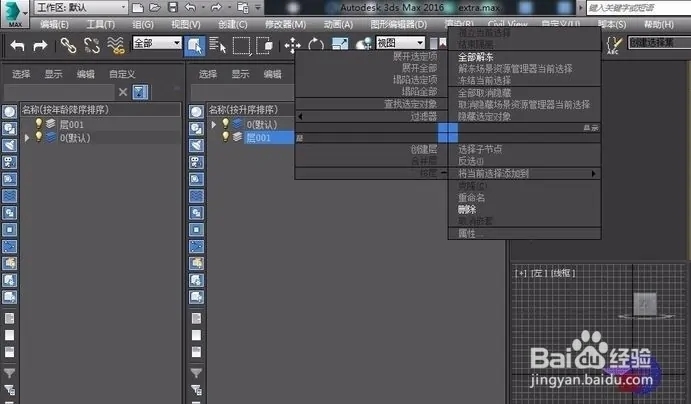This screenshot has height=404, width=691.
Task: Click the funnel filter icon in right explorer
Action: point(196,373)
